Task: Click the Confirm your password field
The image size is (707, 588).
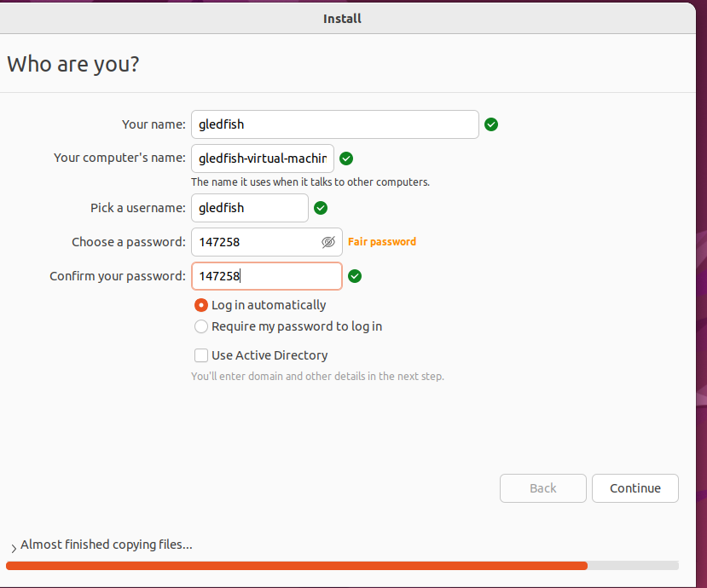Action: pos(266,276)
